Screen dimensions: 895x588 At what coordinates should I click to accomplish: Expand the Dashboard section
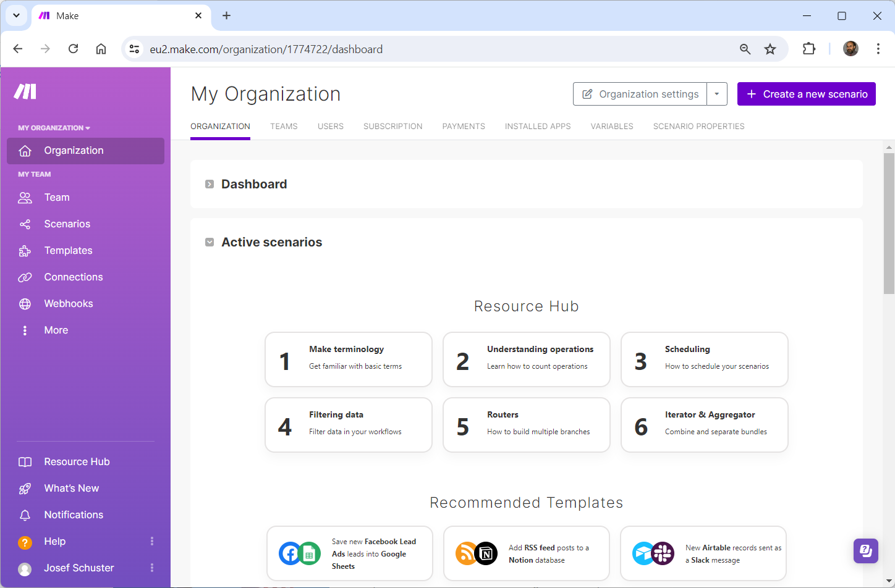click(x=210, y=184)
